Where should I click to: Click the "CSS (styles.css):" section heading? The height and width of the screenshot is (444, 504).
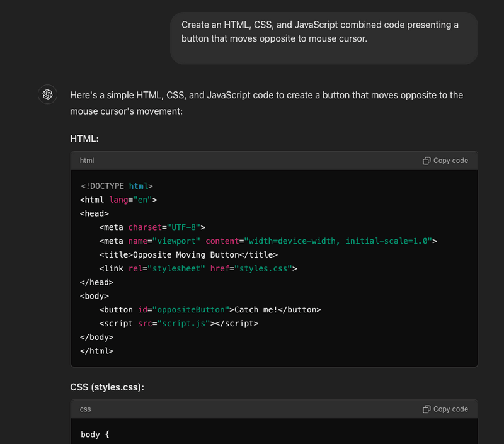[107, 387]
